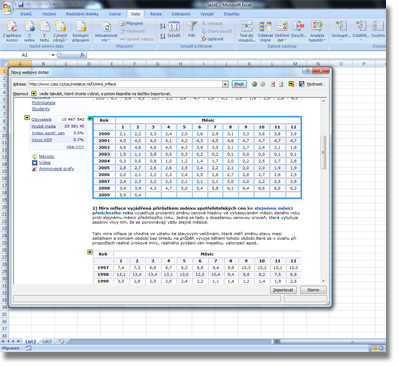Click the Importovat button
Screen dimensions: 398x366
point(283,290)
